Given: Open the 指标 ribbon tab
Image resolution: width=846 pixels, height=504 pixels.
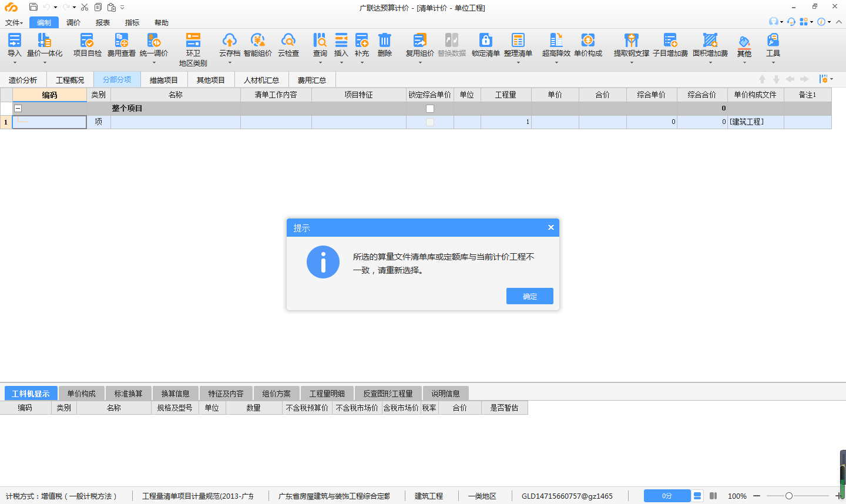Looking at the screenshot, I should click(132, 22).
